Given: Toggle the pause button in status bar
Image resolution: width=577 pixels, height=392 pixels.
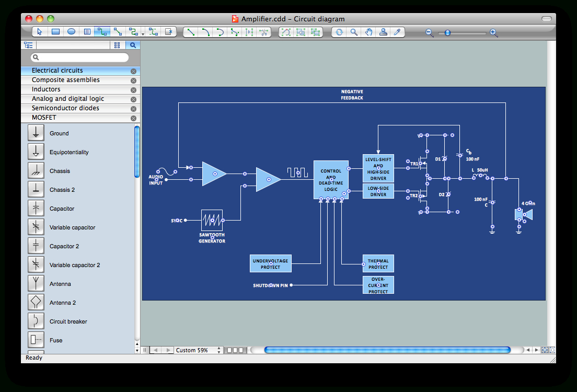Looking at the screenshot, I should coord(145,350).
